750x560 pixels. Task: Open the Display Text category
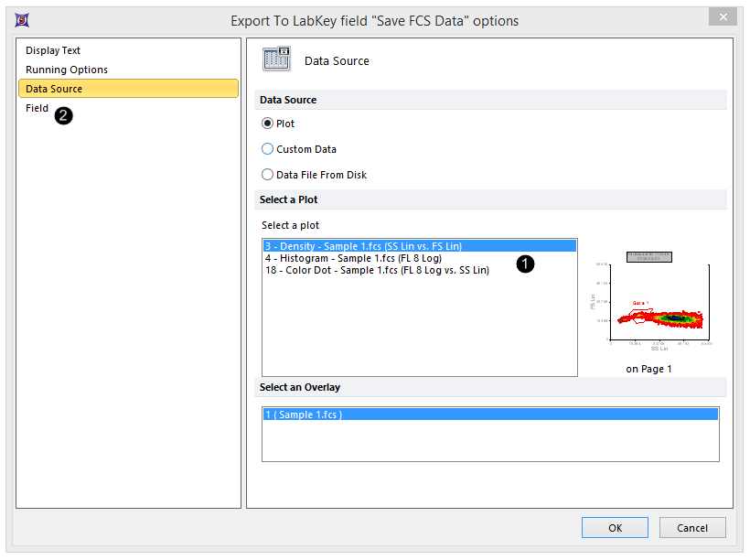point(53,50)
